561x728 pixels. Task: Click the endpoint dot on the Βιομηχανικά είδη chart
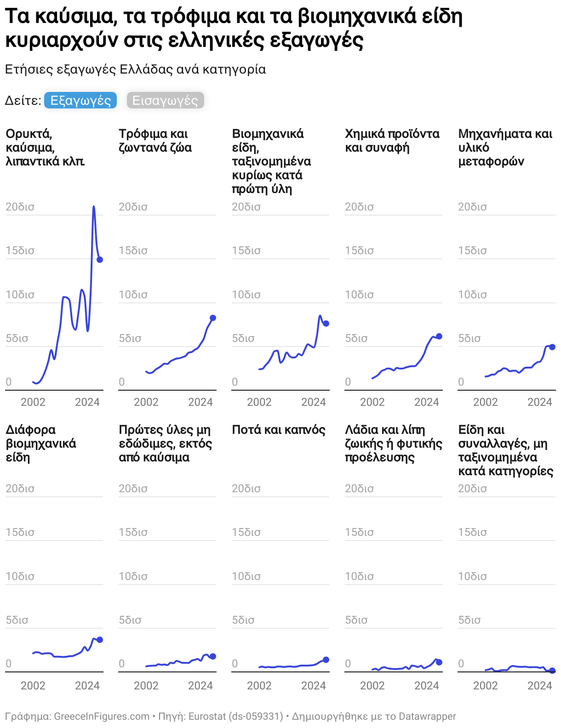click(326, 324)
